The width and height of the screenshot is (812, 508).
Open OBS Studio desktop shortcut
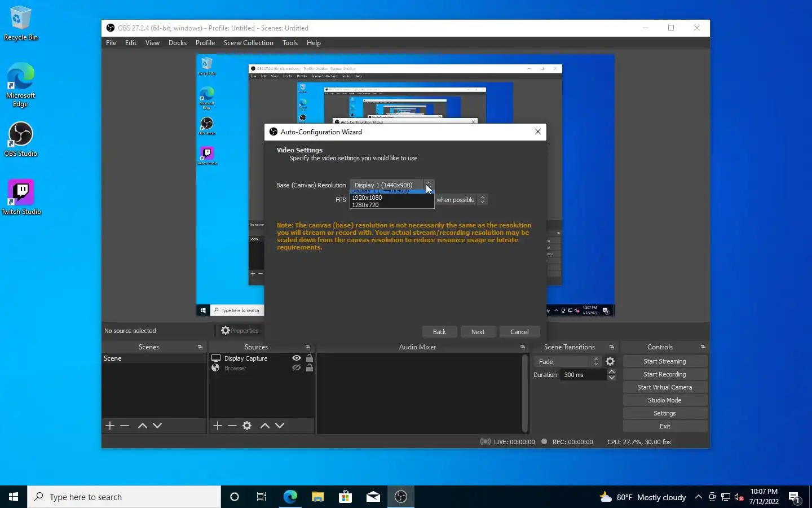pos(21,140)
